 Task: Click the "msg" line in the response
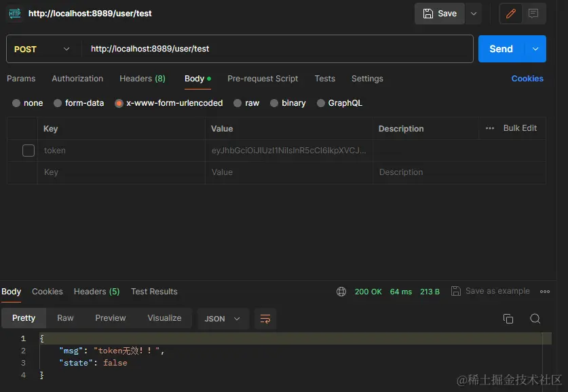tap(111, 351)
